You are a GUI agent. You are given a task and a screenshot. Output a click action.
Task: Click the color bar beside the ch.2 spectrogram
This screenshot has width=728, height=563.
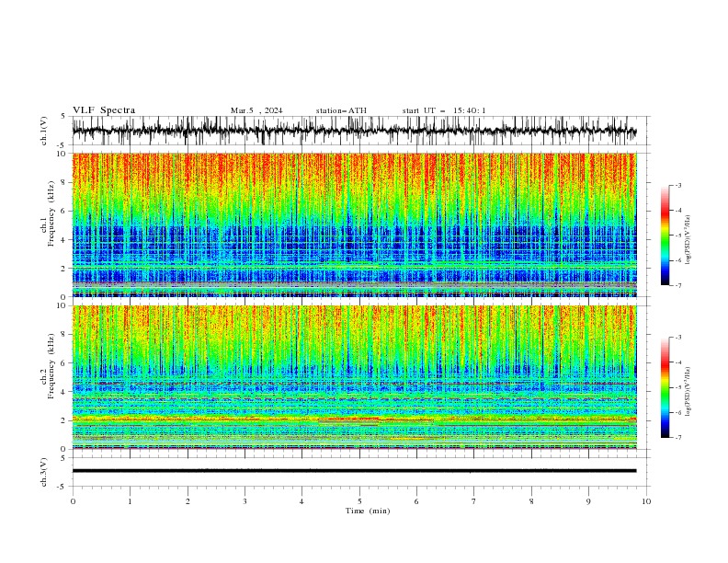665,387
